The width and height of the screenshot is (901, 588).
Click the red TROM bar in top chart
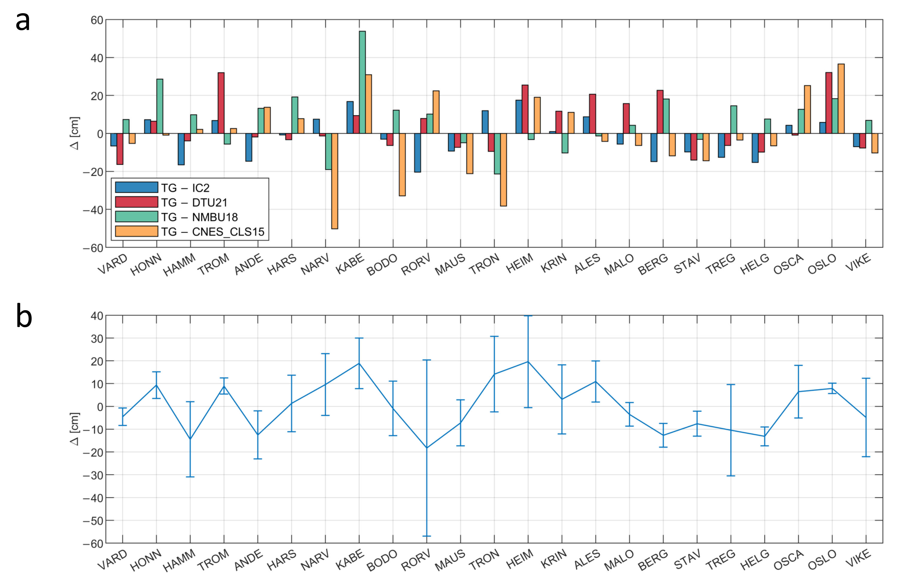tap(221, 103)
